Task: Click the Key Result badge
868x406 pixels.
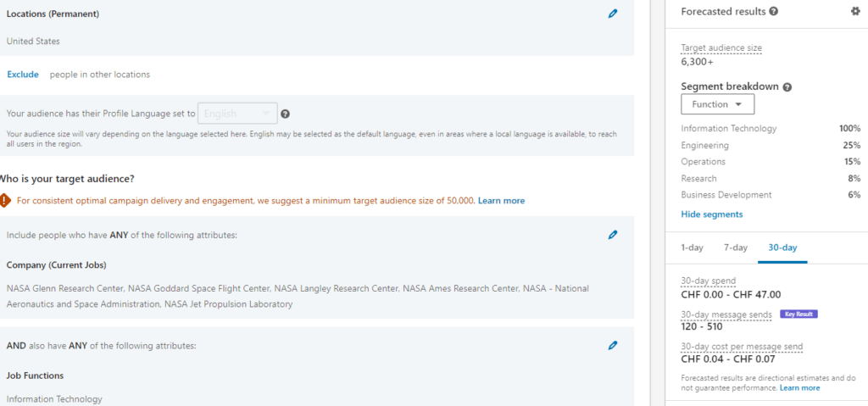Action: [x=798, y=314]
